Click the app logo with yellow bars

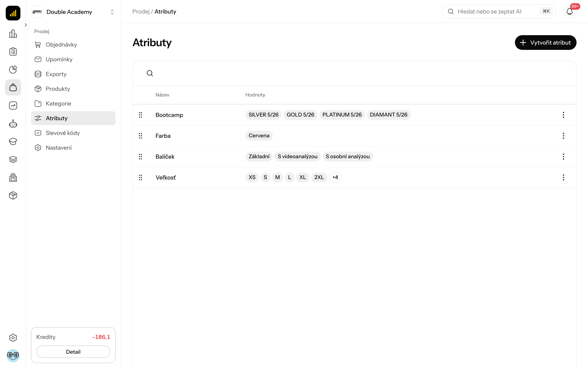(13, 13)
